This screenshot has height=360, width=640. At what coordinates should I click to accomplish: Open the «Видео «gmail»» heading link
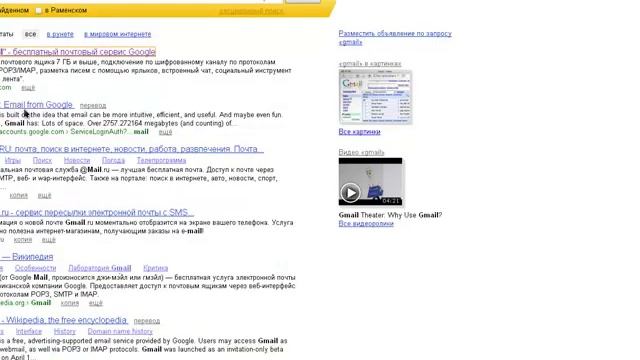coord(361,152)
